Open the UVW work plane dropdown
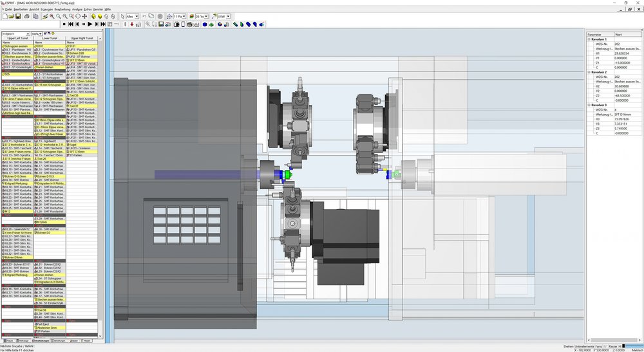Image resolution: width=644 pixels, height=352 pixels. [224, 17]
